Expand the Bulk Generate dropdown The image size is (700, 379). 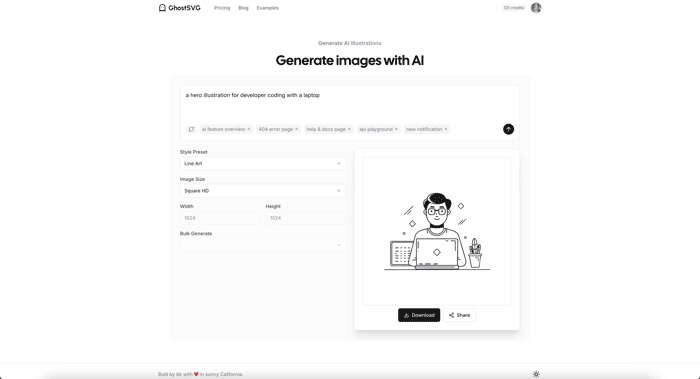pos(262,245)
